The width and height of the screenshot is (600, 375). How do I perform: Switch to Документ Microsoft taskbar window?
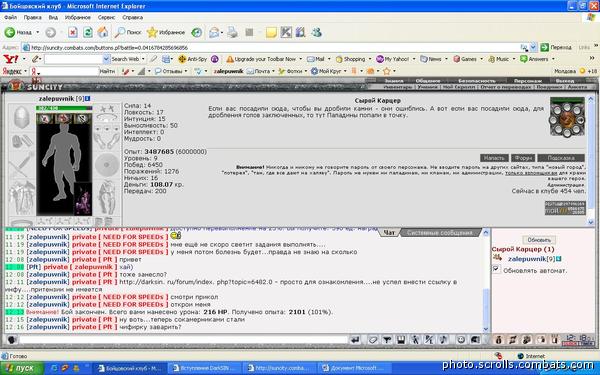click(354, 368)
